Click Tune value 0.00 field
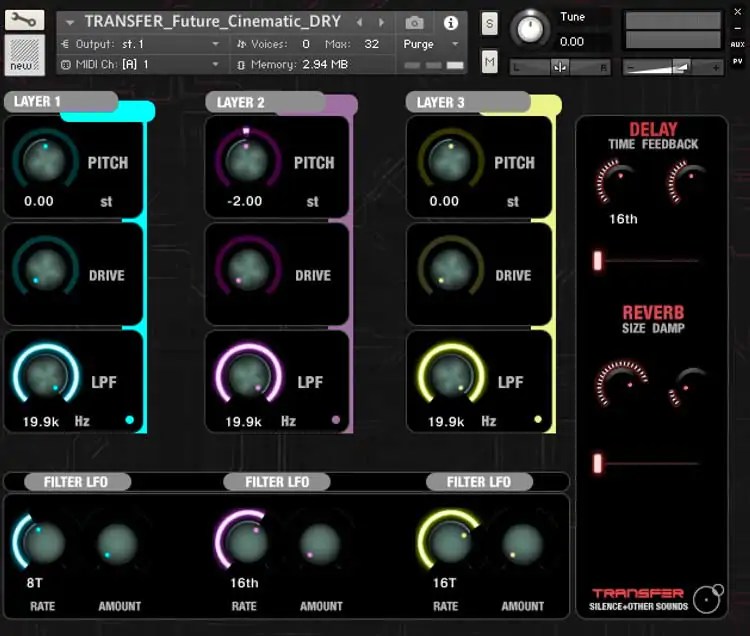Screen dimensions: 750x636 (572, 42)
